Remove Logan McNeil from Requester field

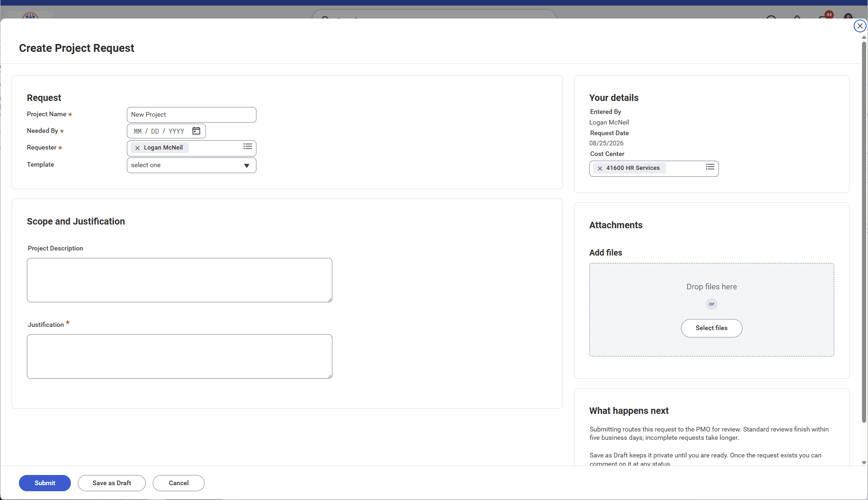pos(137,148)
